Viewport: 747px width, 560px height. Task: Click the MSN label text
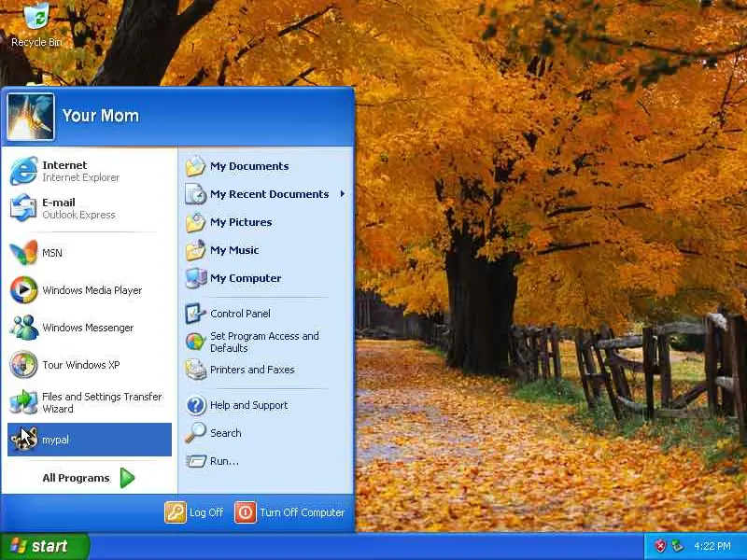pos(52,253)
